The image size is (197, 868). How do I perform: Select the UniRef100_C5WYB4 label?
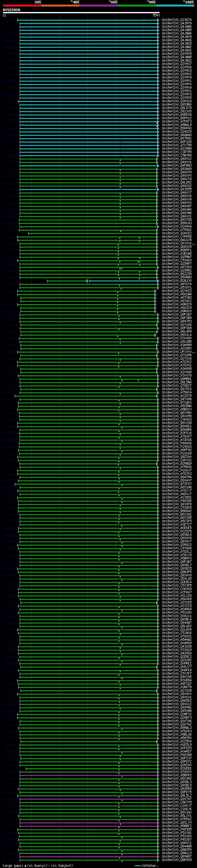click(x=176, y=155)
